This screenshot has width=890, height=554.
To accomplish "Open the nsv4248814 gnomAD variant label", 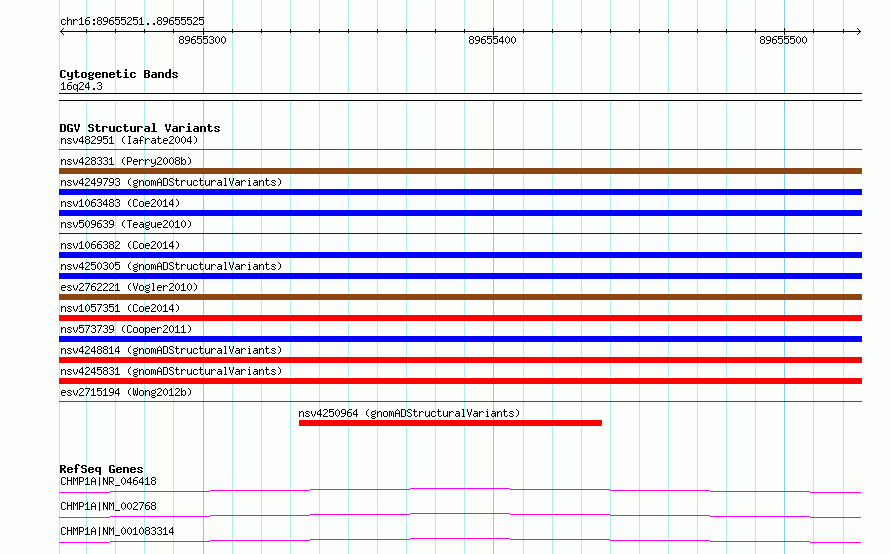I will click(171, 350).
